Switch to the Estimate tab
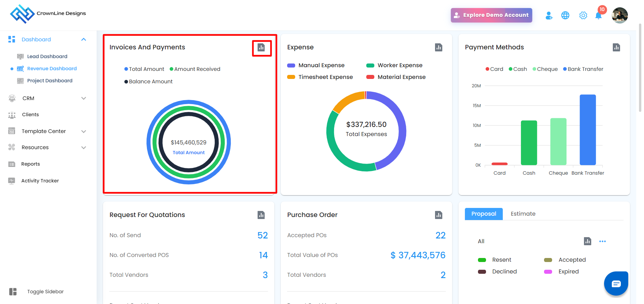Viewport: 644px width, 304px height. (523, 214)
